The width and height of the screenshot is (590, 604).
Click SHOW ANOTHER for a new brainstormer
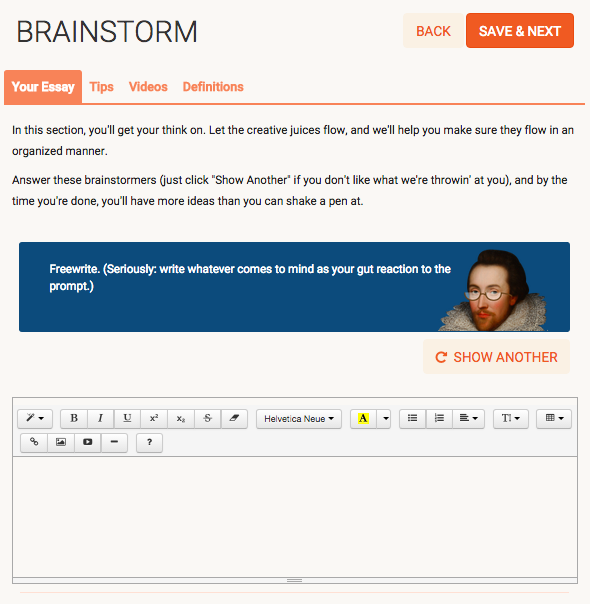tap(496, 357)
